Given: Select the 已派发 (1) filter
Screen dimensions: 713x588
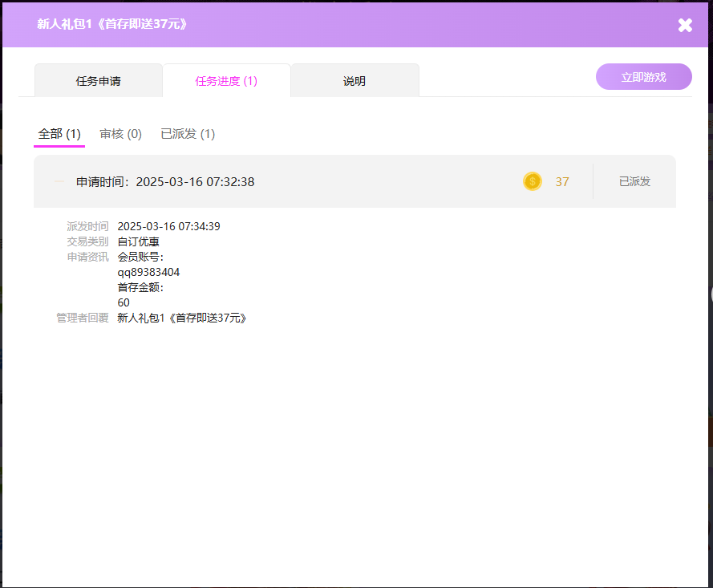Looking at the screenshot, I should pos(187,134).
